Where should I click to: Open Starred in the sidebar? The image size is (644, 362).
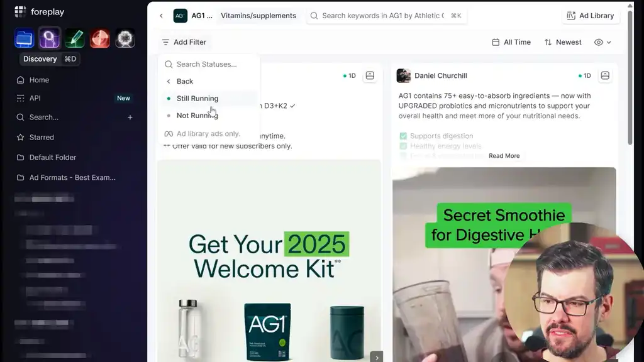click(42, 137)
